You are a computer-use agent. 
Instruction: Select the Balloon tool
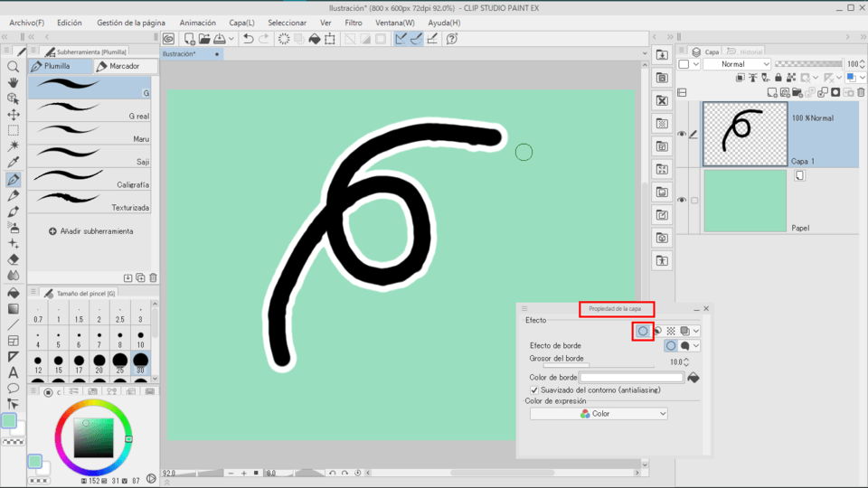click(x=14, y=388)
